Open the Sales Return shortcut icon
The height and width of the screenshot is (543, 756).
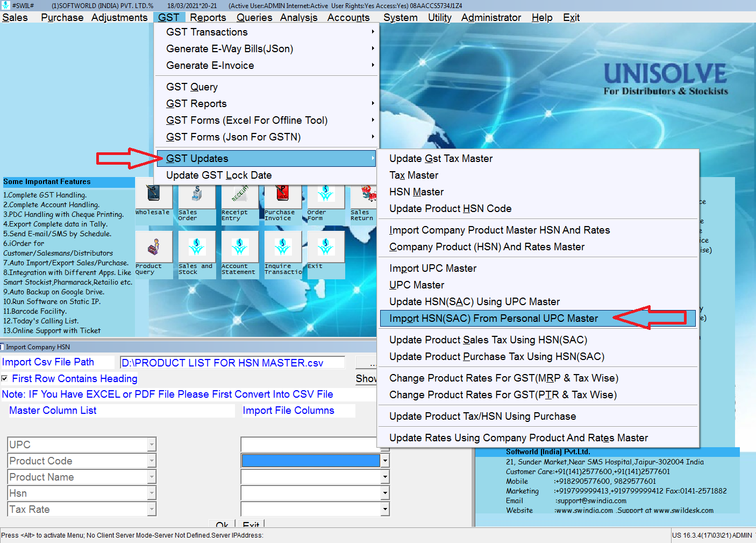pos(363,196)
